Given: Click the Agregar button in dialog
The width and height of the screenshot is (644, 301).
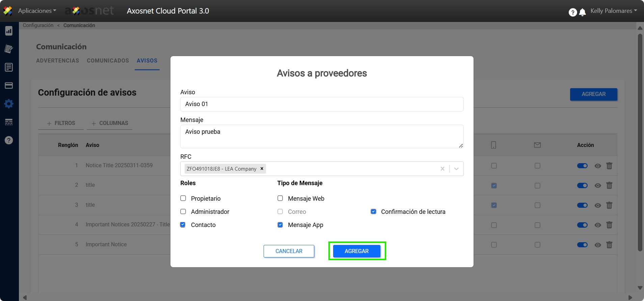Looking at the screenshot, I should coord(356,251).
